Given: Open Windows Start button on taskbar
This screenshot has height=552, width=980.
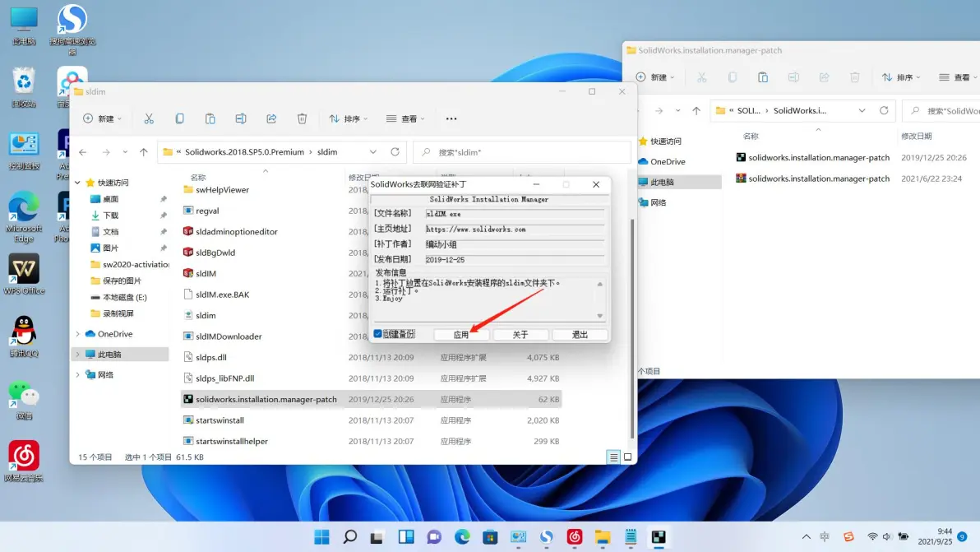Looking at the screenshot, I should (322, 537).
